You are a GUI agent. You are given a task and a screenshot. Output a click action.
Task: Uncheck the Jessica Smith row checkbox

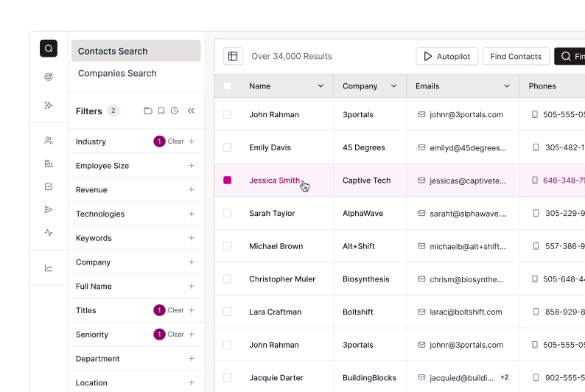(x=227, y=180)
